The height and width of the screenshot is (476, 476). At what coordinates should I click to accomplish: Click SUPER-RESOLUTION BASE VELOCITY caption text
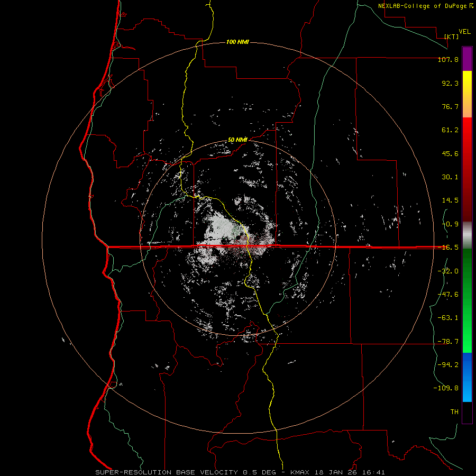point(167,472)
